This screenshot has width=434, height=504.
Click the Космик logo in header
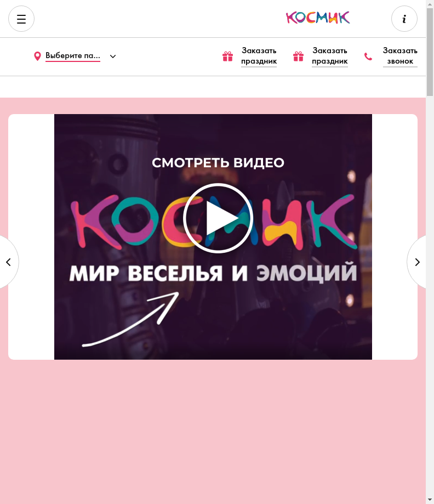point(318,18)
